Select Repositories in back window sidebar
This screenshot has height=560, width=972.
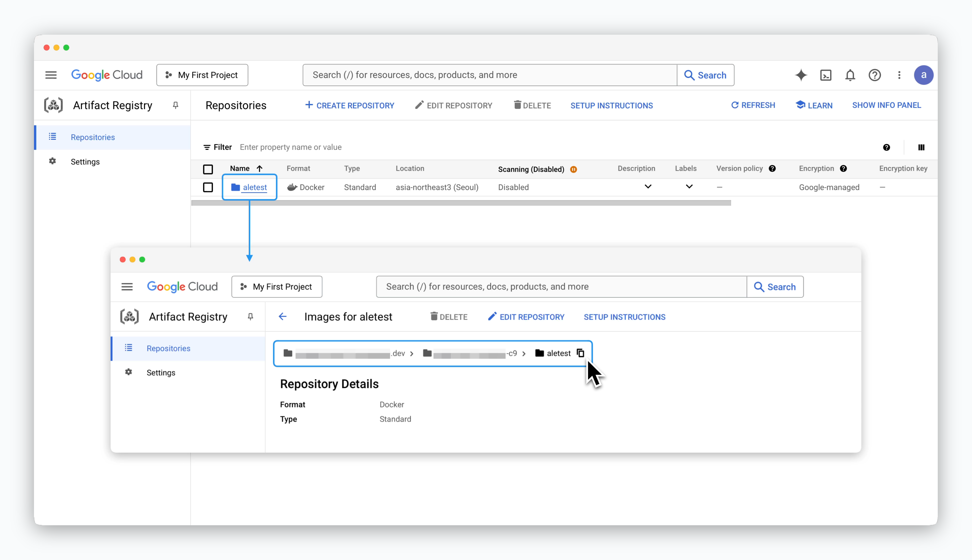pyautogui.click(x=112, y=137)
